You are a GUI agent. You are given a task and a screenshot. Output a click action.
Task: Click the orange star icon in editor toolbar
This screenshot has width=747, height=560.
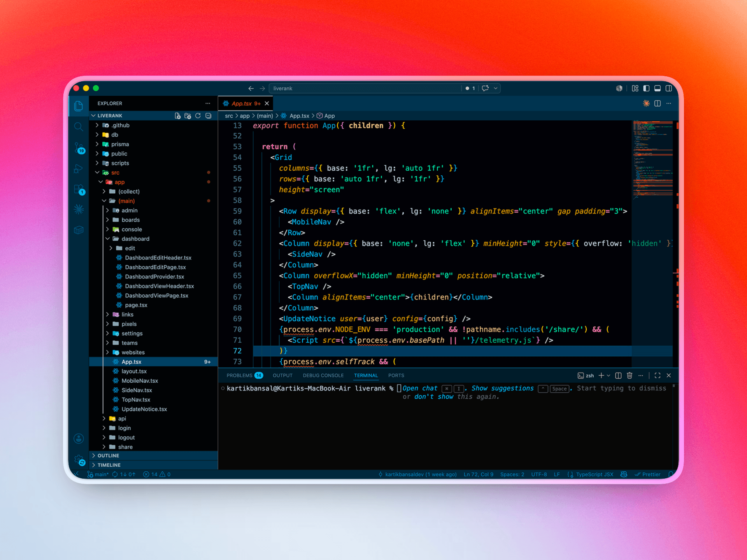click(x=646, y=103)
